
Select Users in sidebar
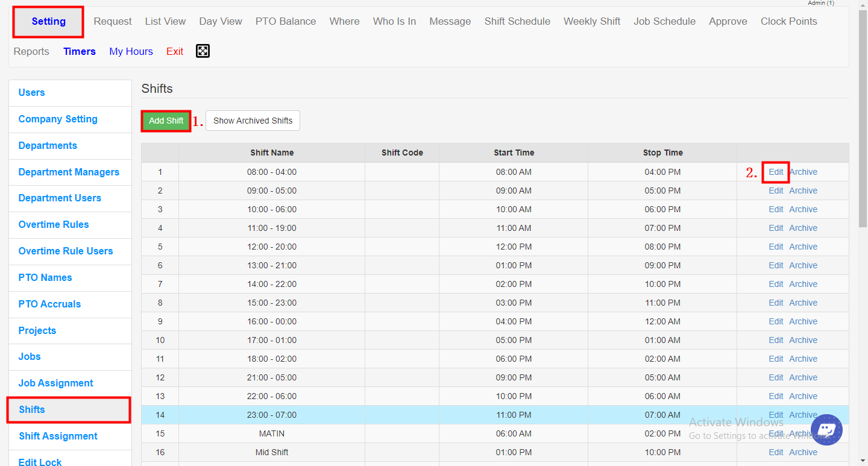coord(70,93)
